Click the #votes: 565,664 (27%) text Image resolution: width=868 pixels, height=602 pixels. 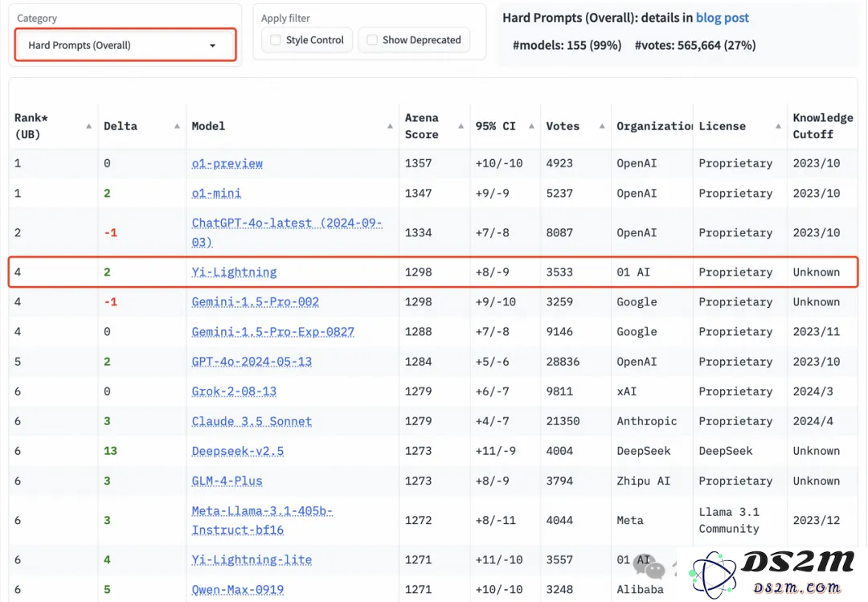tap(694, 46)
